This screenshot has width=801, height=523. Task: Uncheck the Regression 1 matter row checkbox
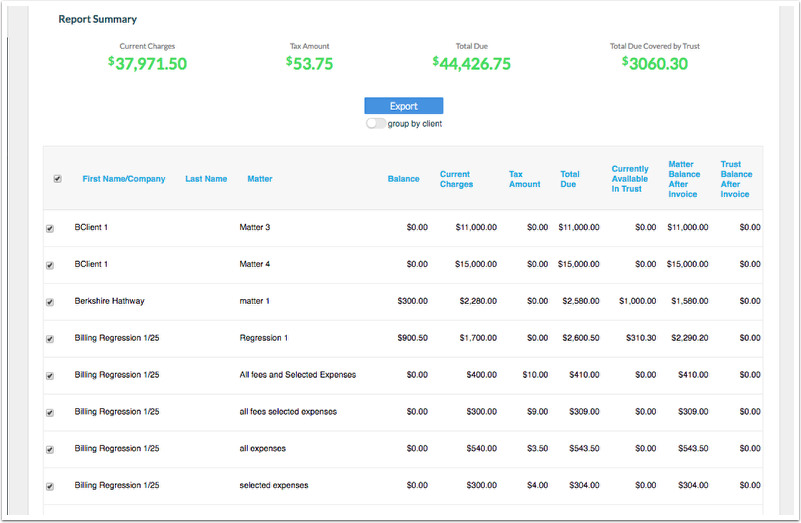[50, 339]
